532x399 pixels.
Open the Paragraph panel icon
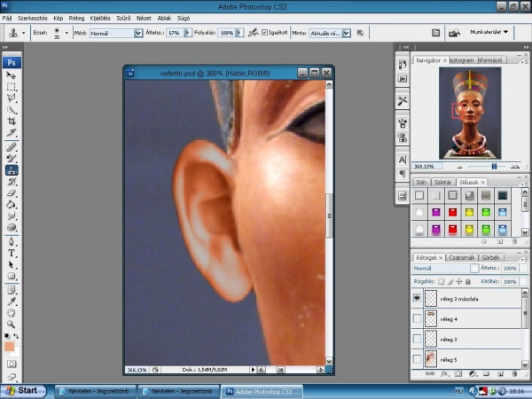click(x=402, y=174)
